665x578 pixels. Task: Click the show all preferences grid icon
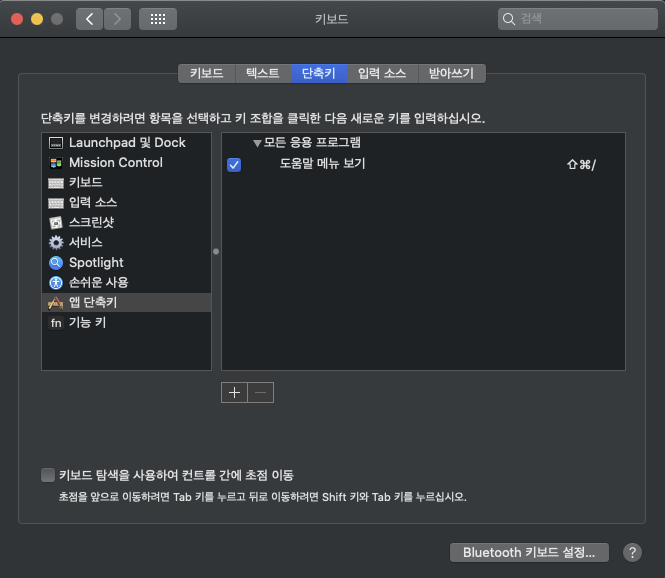[158, 19]
